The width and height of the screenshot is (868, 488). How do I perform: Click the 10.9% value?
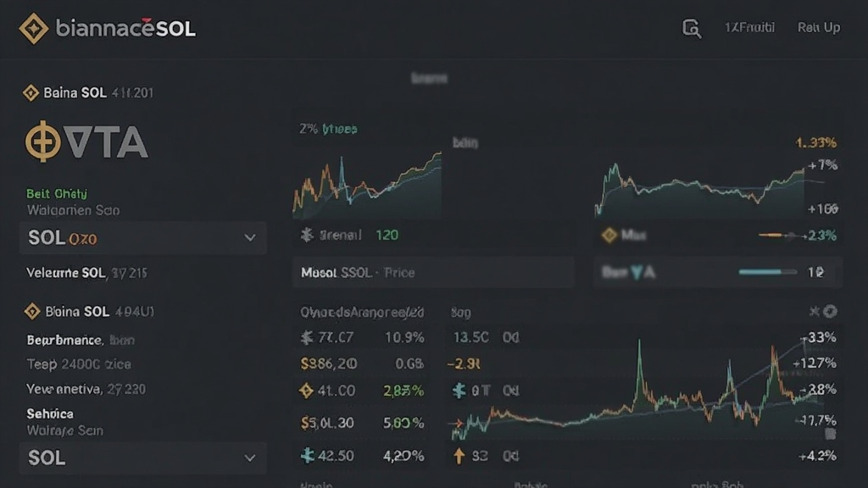pyautogui.click(x=404, y=337)
